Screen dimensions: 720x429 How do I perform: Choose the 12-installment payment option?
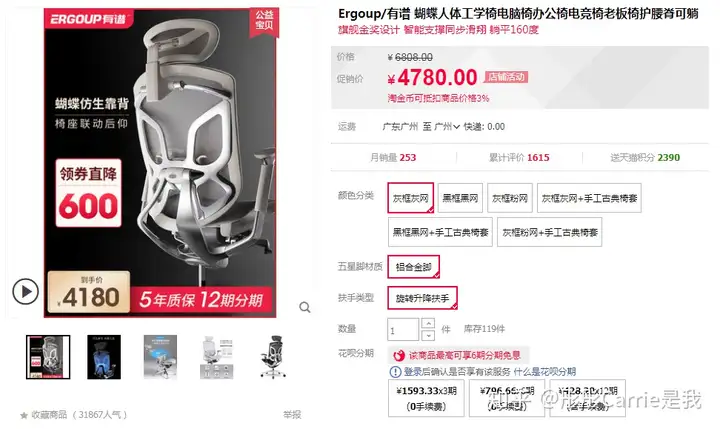point(588,398)
